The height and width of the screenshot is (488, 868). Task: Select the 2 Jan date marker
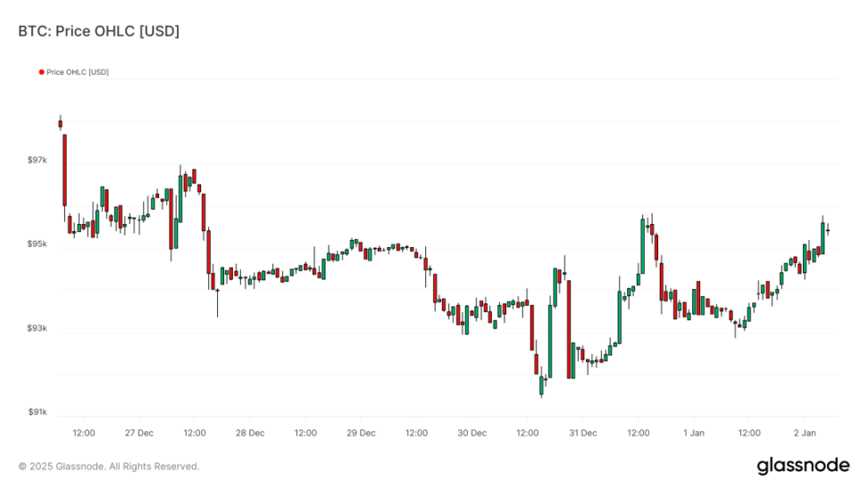tap(805, 433)
